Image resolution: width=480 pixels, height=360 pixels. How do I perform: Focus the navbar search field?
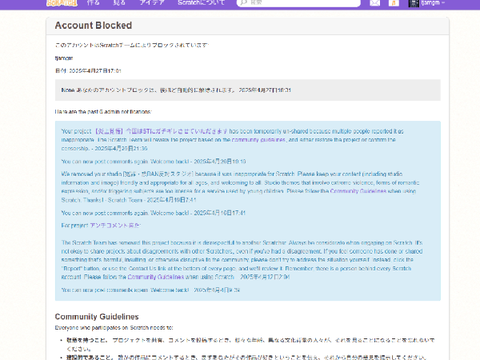(x=299, y=3)
